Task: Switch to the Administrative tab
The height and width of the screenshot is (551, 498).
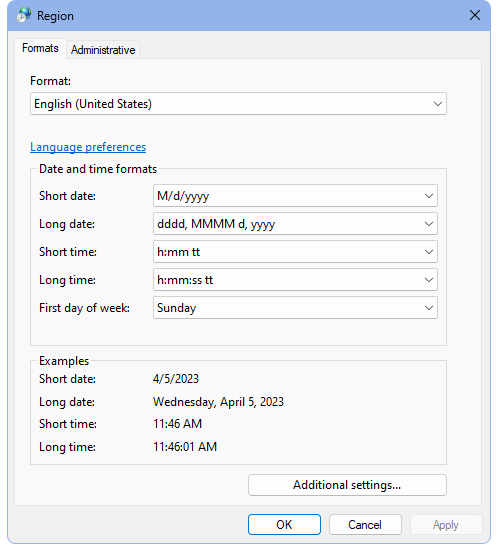Action: pos(103,50)
